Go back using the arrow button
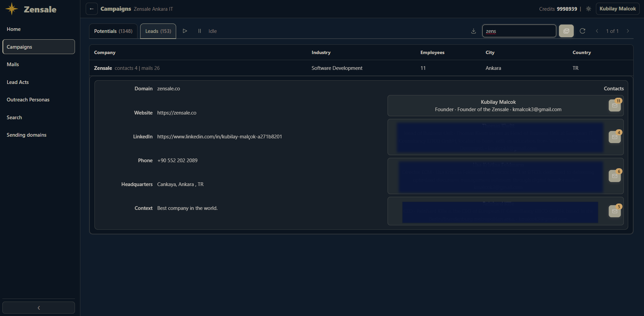The image size is (644, 316). pos(92,9)
